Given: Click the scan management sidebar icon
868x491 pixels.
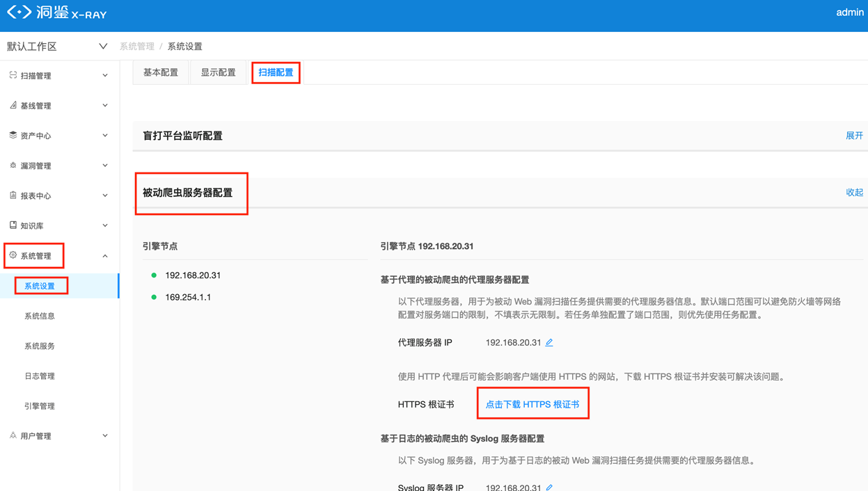Looking at the screenshot, I should coord(13,75).
